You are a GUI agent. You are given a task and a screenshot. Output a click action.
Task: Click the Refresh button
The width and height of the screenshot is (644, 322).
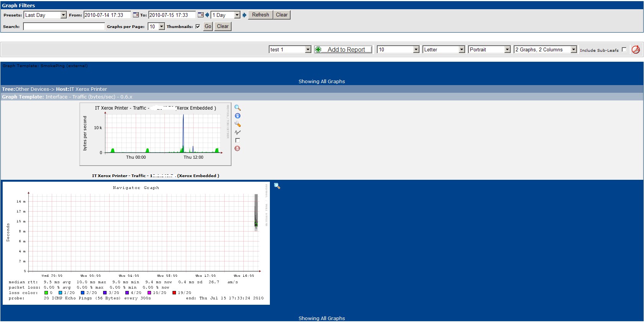[261, 15]
